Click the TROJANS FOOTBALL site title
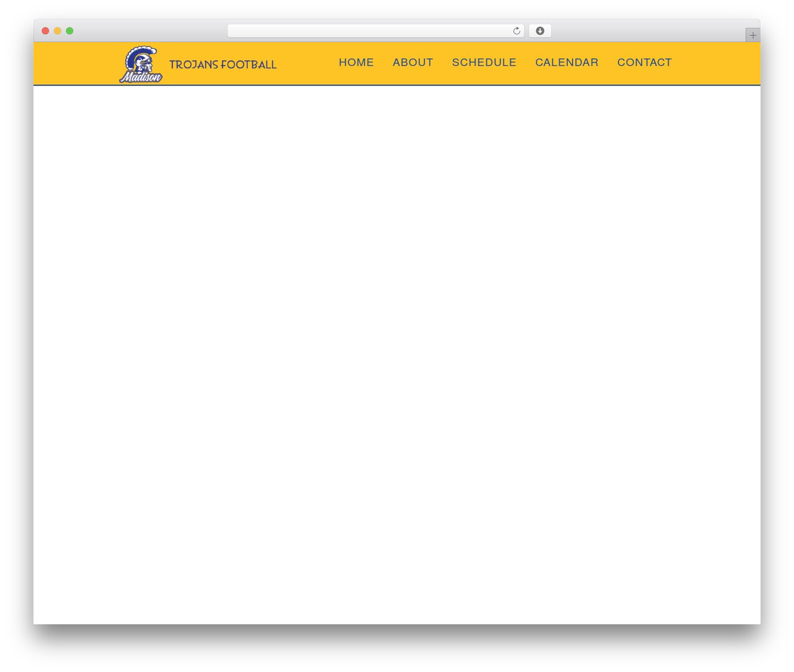 pos(223,64)
